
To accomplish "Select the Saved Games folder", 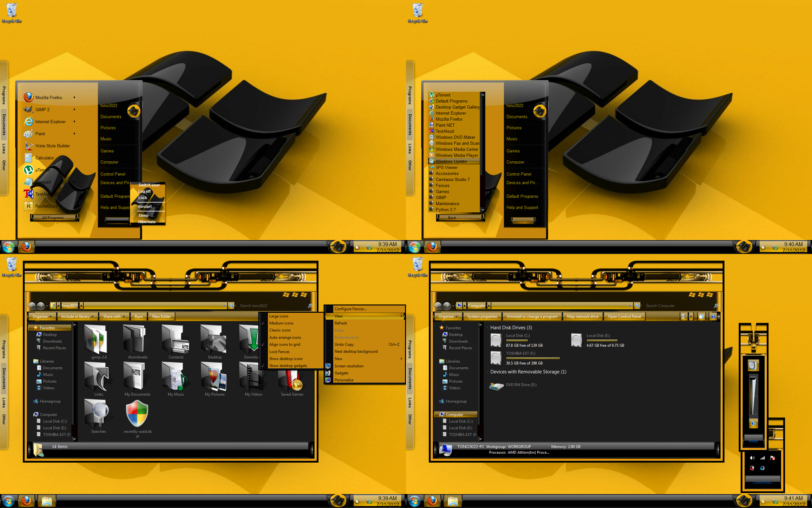I will (292, 379).
